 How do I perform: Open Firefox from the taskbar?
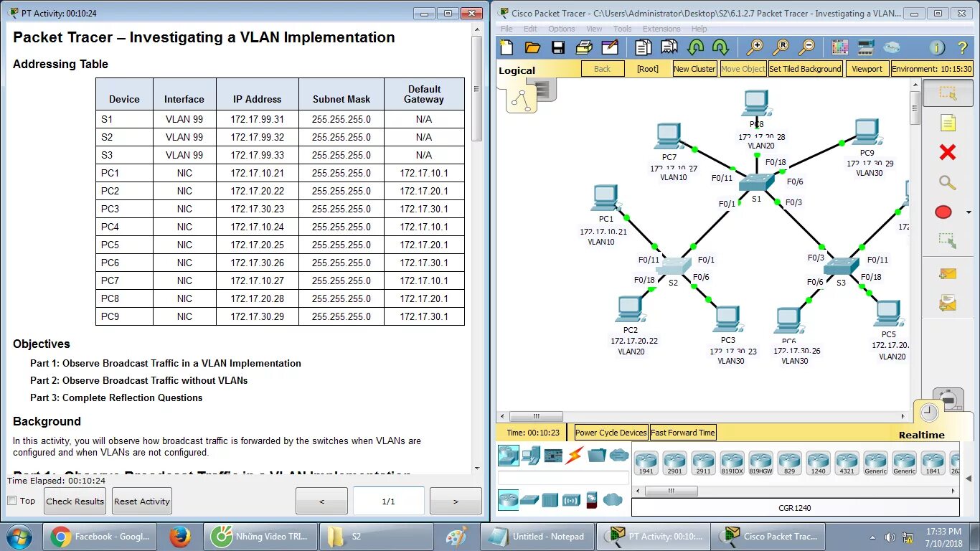(x=179, y=537)
